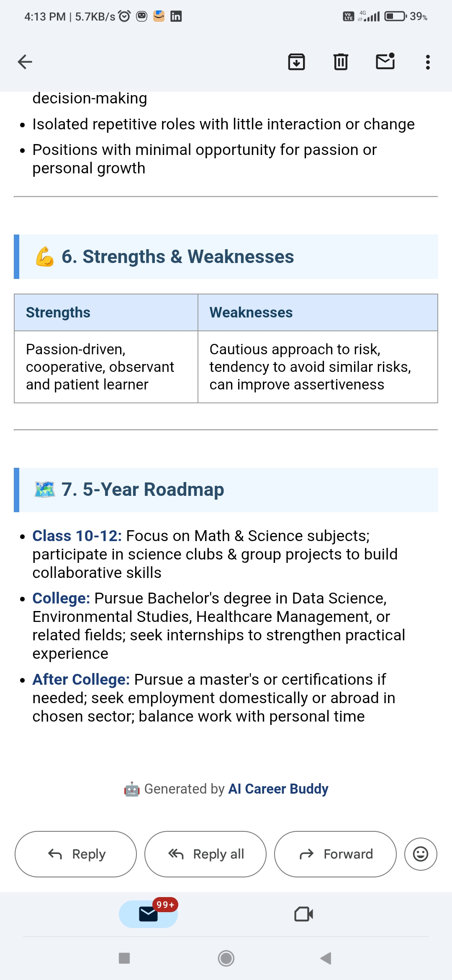Image resolution: width=452 pixels, height=980 pixels.
Task: Open recent apps with square button
Action: click(x=124, y=958)
